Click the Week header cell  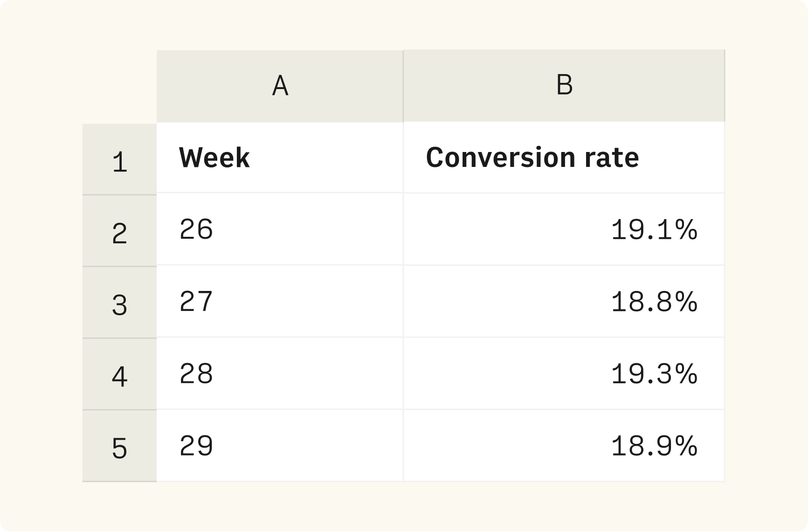coord(280,158)
